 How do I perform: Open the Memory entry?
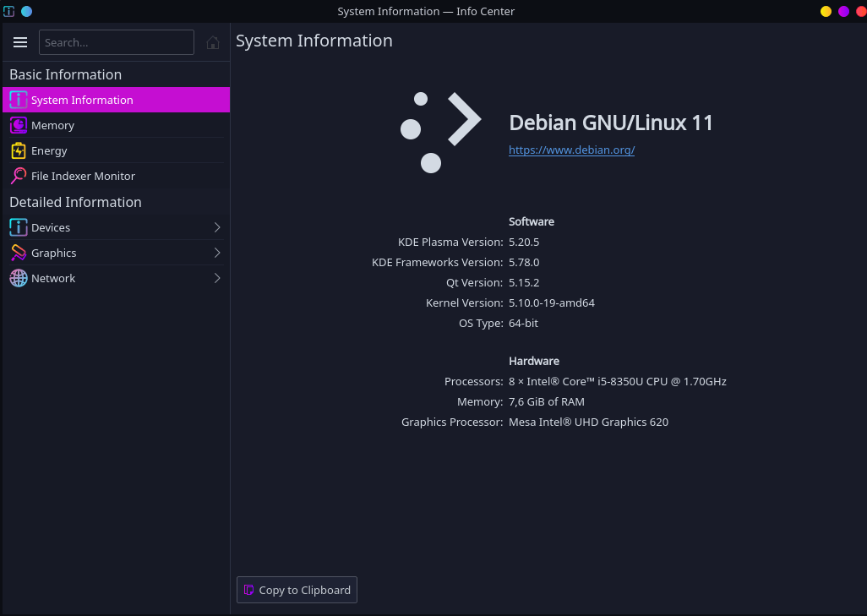116,126
